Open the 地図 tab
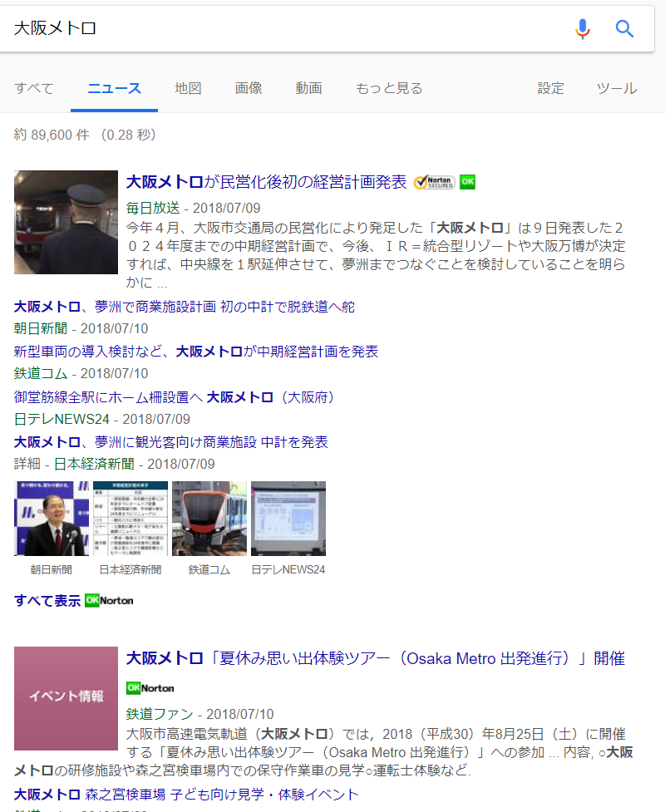Image resolution: width=665 pixels, height=812 pixels. click(x=188, y=89)
